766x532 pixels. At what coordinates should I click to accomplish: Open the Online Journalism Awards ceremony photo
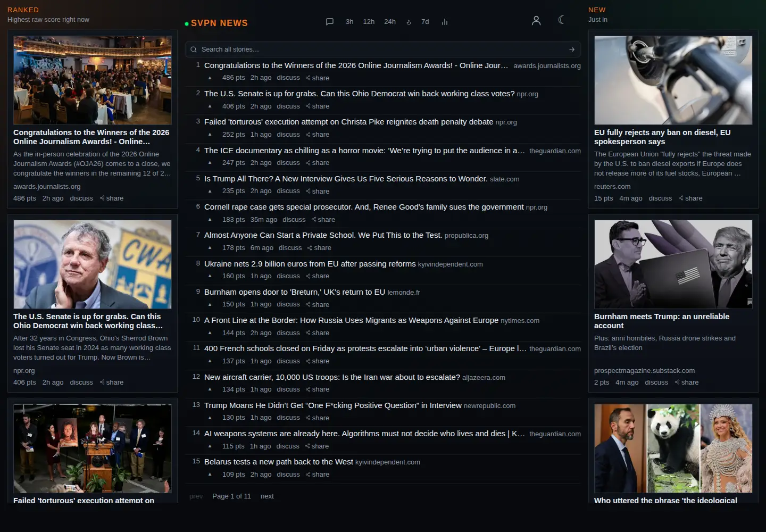click(x=93, y=80)
